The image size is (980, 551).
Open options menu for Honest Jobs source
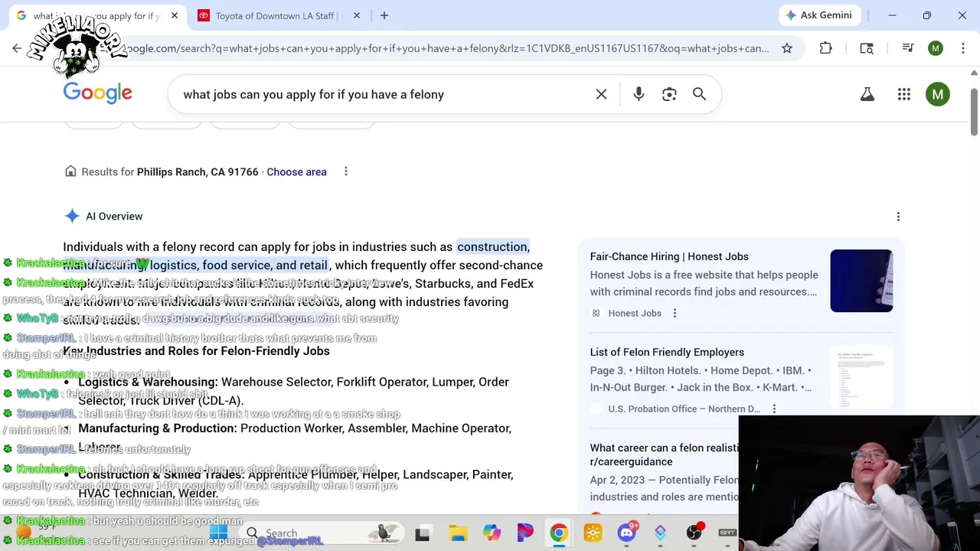[x=675, y=313]
